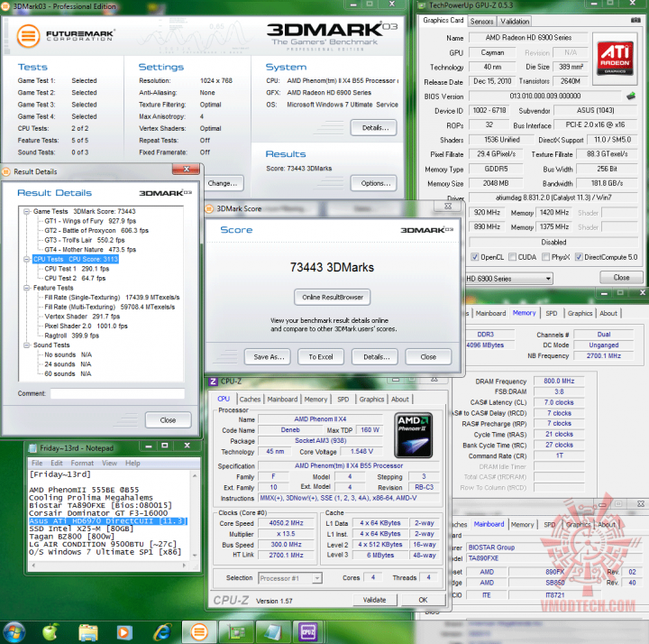Switch to the CPU-Z taskbar button

click(x=308, y=632)
